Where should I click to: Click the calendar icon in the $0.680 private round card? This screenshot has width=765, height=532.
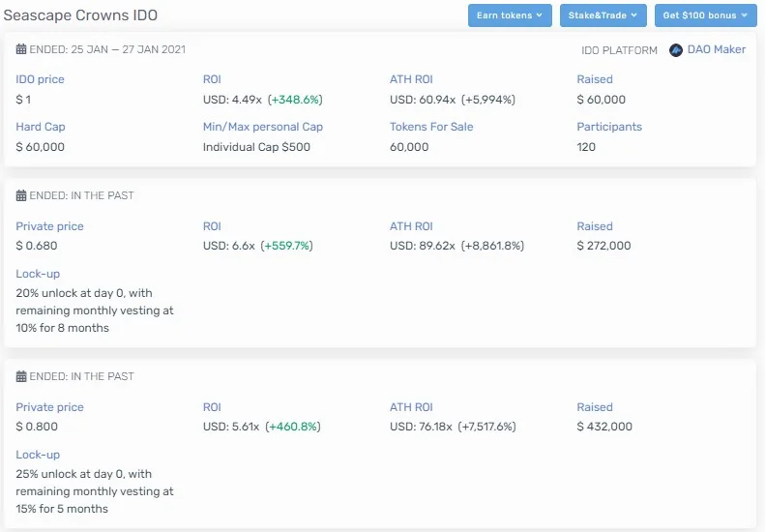[x=21, y=195]
